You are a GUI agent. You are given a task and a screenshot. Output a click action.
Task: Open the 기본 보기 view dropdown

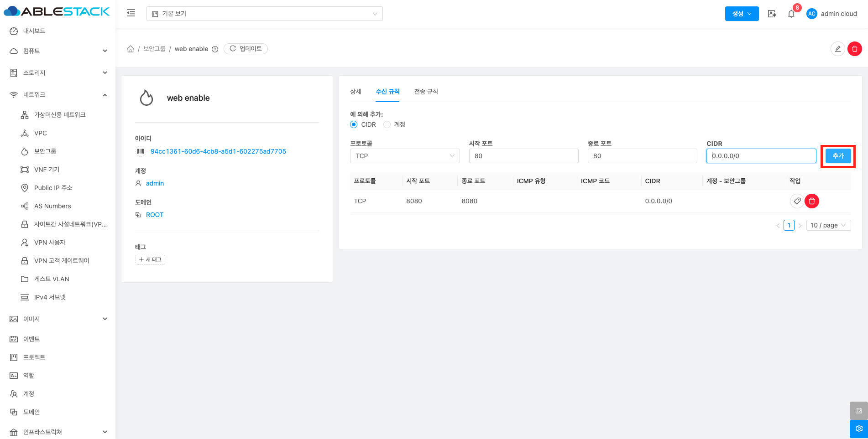pos(264,14)
